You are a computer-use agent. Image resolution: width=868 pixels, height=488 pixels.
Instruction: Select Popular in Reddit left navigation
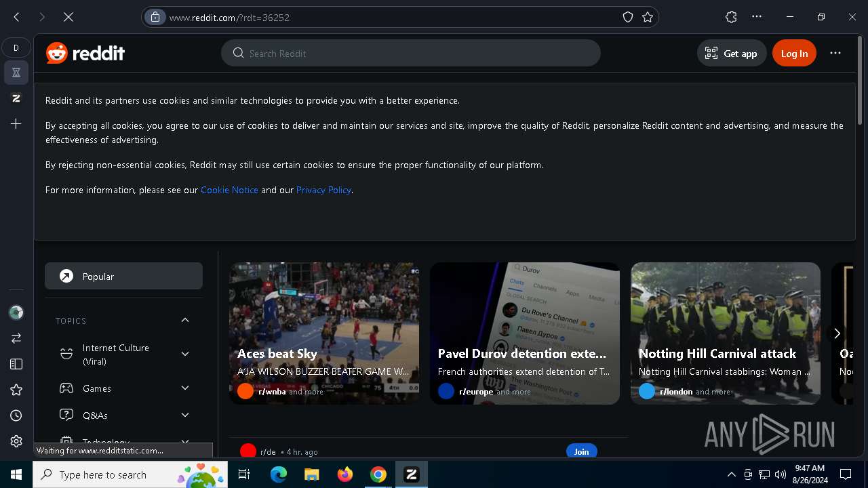[123, 276]
